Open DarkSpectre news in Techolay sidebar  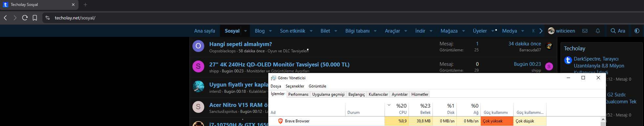[x=599, y=65]
